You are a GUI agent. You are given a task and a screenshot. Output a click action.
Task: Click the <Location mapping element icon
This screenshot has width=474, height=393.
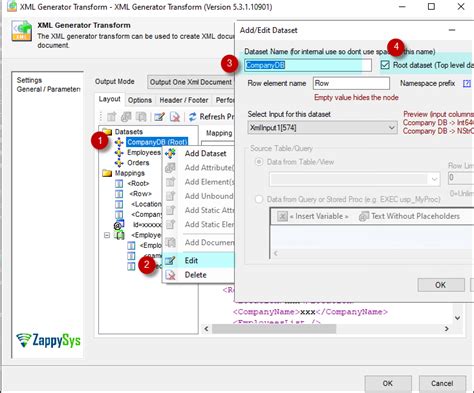(x=119, y=204)
